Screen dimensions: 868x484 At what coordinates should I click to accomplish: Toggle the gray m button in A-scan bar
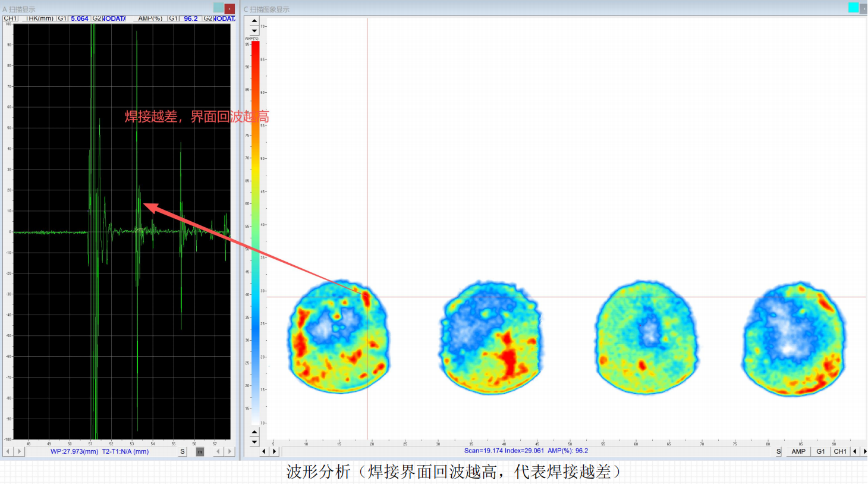point(200,452)
